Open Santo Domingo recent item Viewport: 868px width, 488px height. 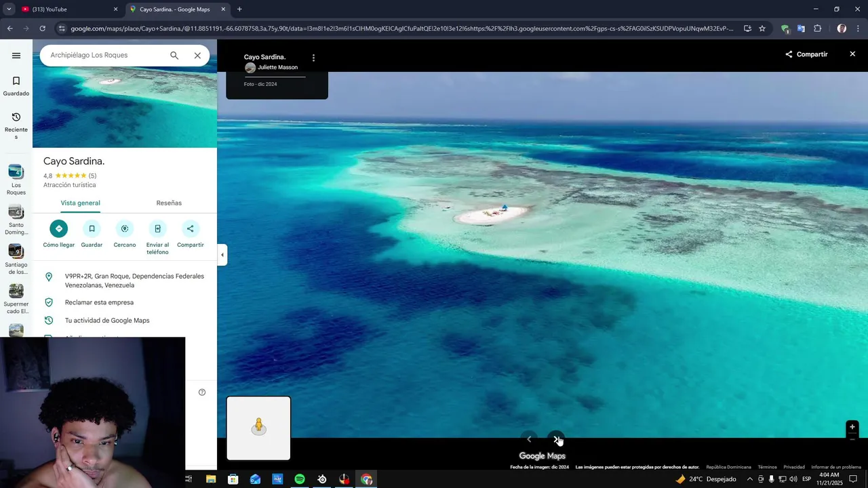[x=16, y=220]
